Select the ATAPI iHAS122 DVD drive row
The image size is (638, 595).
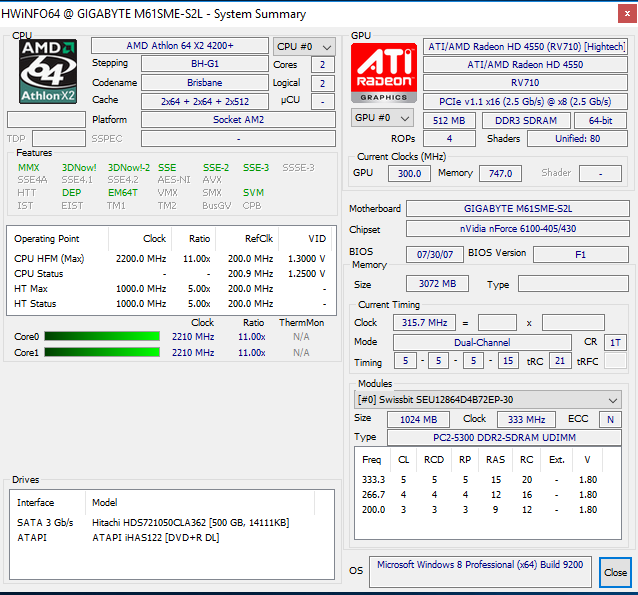pyautogui.click(x=172, y=537)
